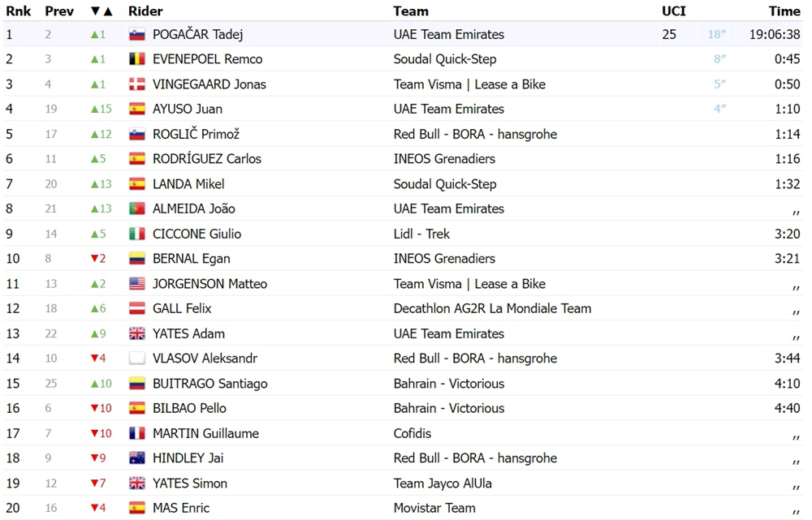Sort the table by the Time header

pyautogui.click(x=784, y=11)
